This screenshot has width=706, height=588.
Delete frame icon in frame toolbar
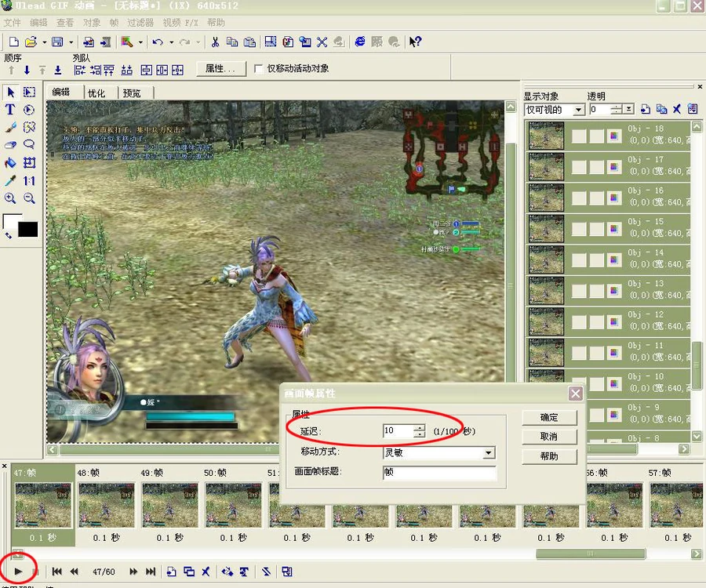coord(206,572)
